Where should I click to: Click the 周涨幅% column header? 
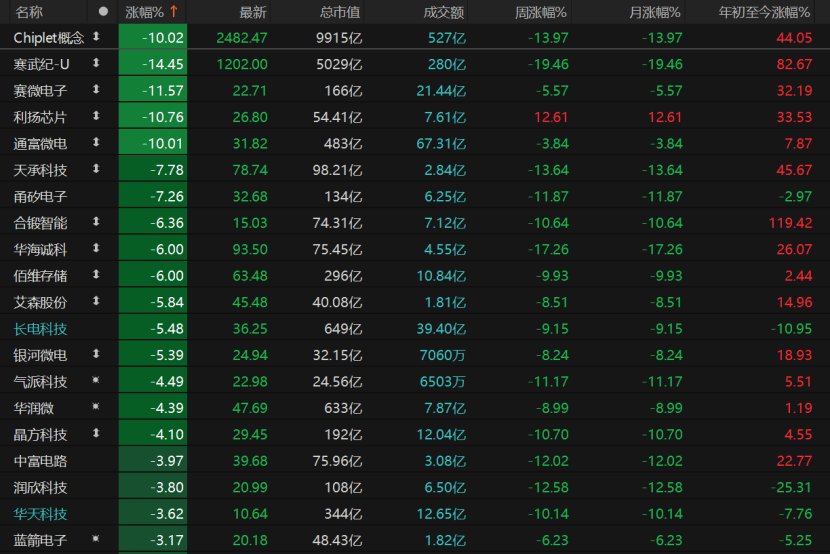[x=540, y=12]
